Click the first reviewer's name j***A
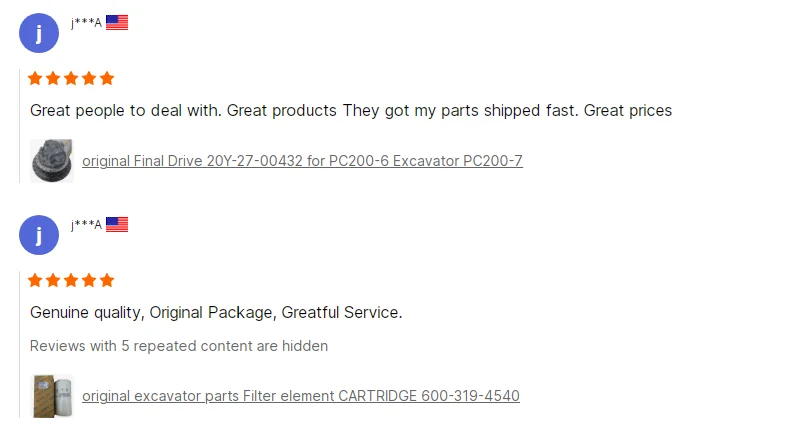Viewport: 790px width, 431px height. pos(86,23)
